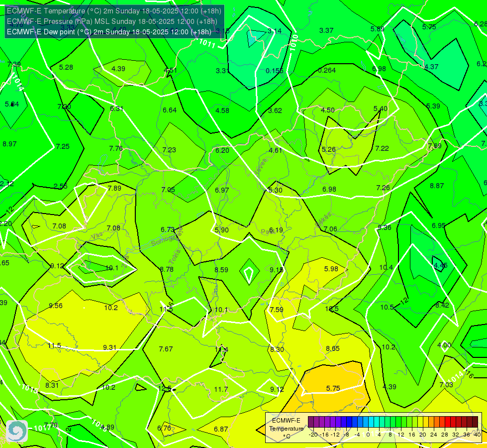Click the value 8.97

pos(9,144)
